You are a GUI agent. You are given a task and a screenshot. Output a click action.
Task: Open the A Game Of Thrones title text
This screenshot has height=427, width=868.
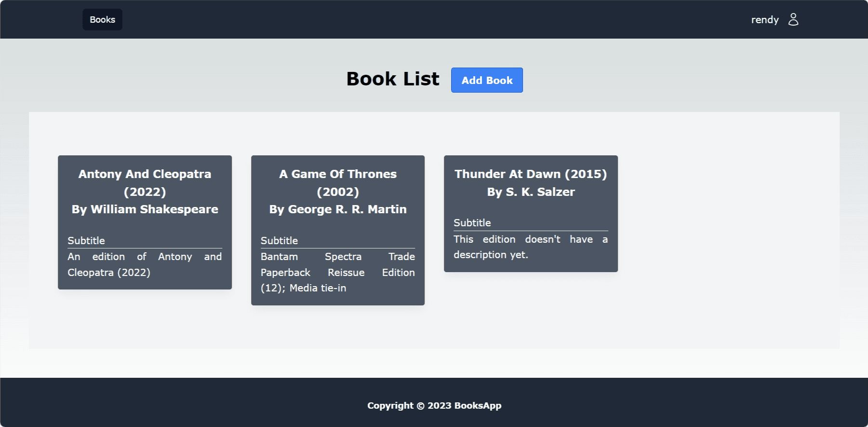click(x=337, y=174)
